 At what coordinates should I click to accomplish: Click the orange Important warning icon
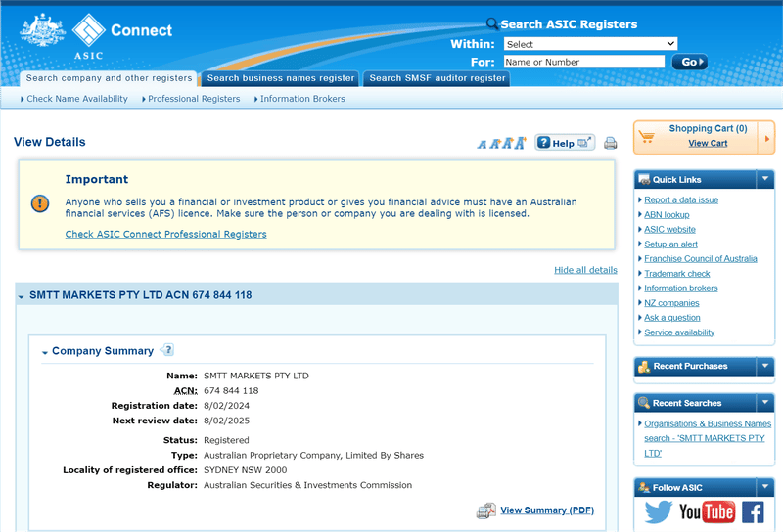[40, 203]
